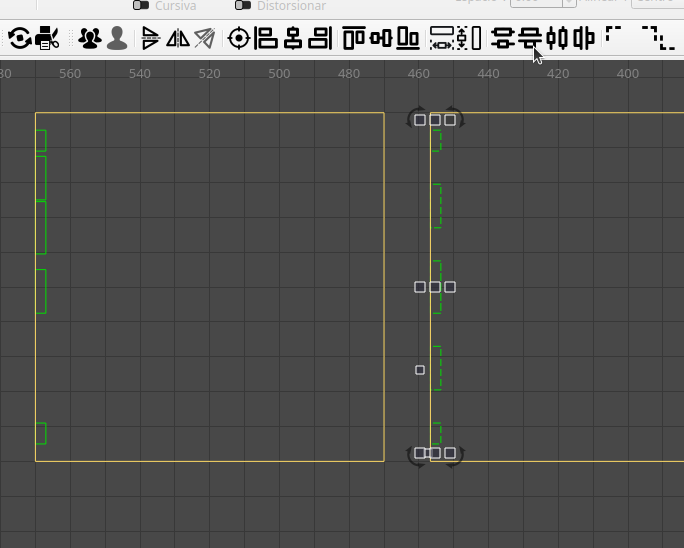
Task: Click ruler mark 400
Action: (x=628, y=73)
